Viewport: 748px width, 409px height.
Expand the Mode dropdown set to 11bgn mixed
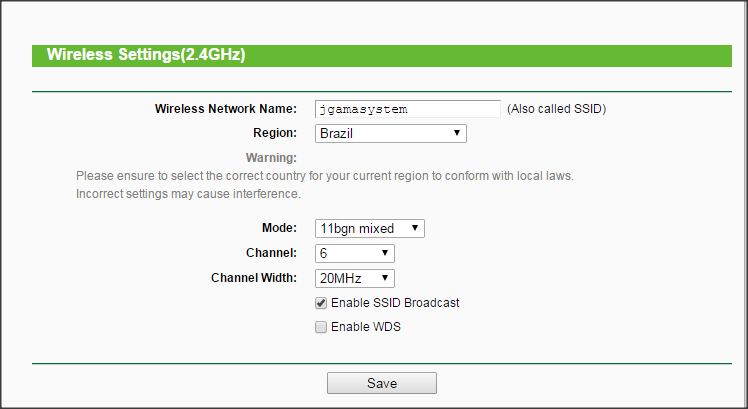[x=369, y=229]
